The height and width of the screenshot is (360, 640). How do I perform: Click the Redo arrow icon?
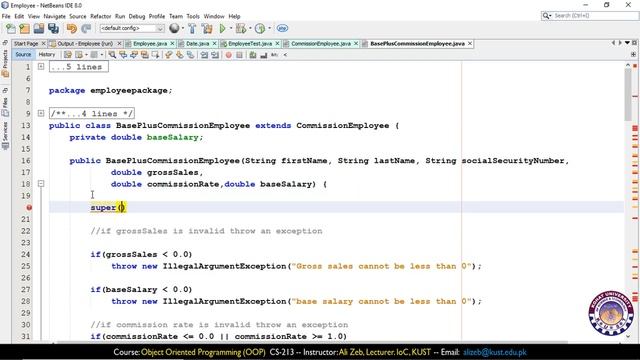click(x=86, y=28)
